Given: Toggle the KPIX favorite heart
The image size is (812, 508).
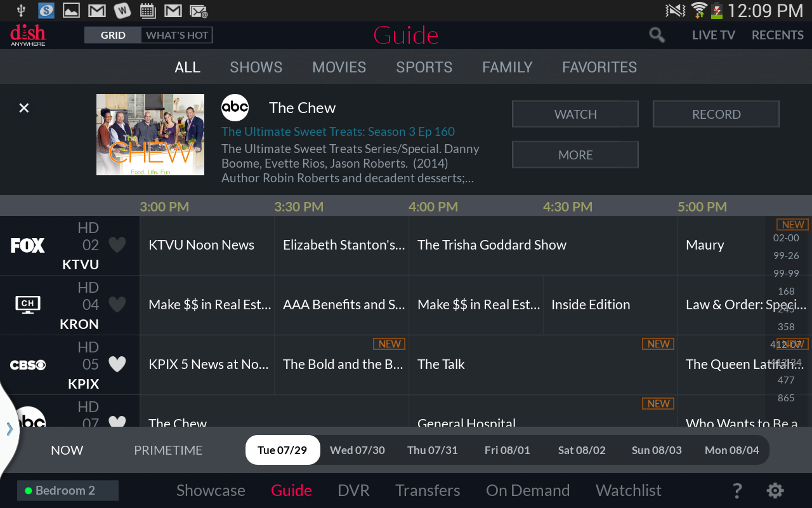Looking at the screenshot, I should point(117,364).
